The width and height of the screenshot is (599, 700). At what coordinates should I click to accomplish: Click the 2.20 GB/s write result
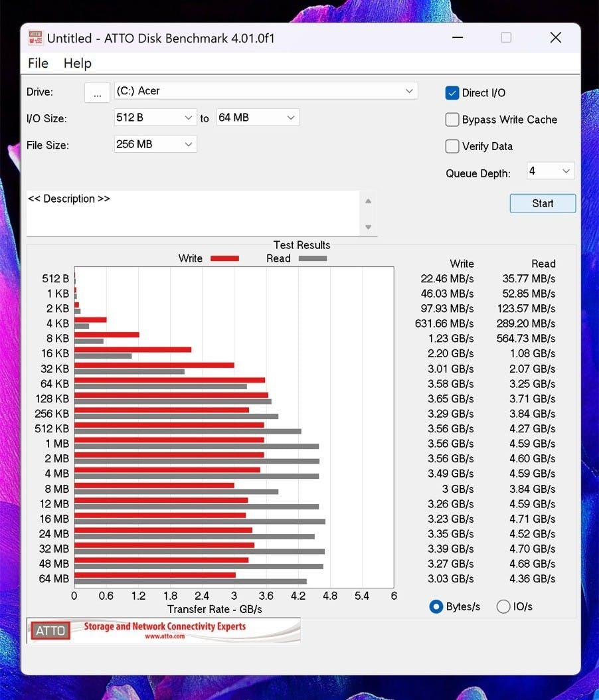[x=451, y=354]
